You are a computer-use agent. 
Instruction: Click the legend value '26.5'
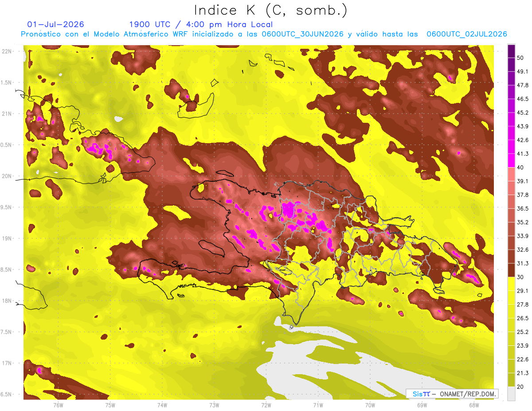tap(523, 318)
